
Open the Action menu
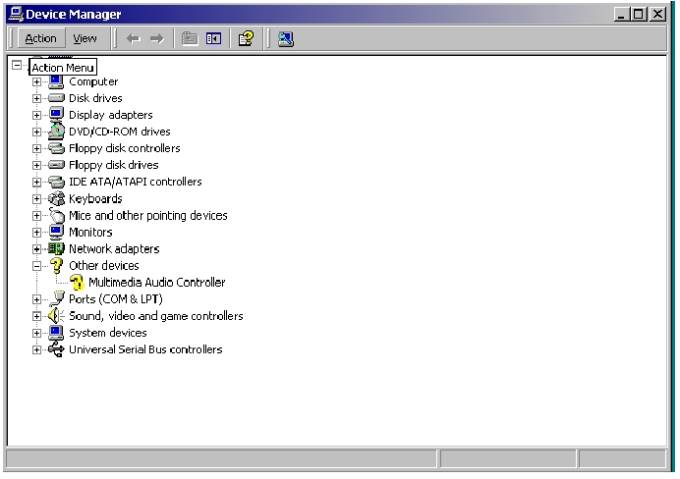(41, 39)
